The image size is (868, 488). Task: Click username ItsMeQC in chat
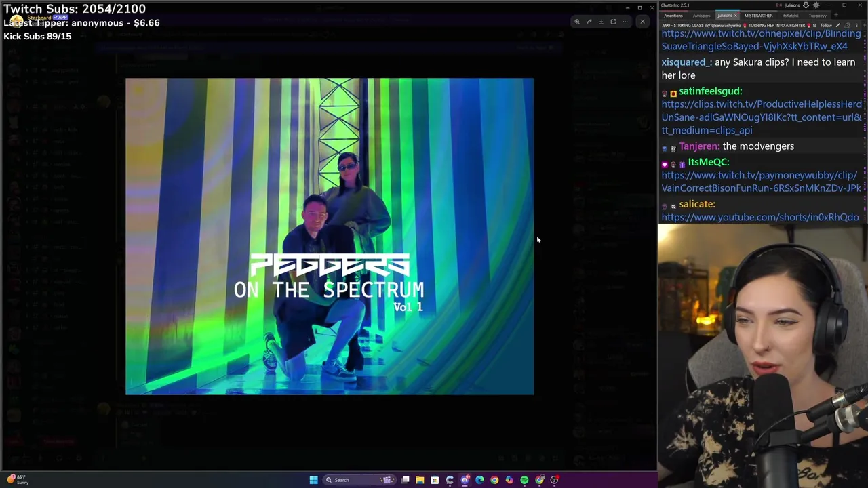709,162
